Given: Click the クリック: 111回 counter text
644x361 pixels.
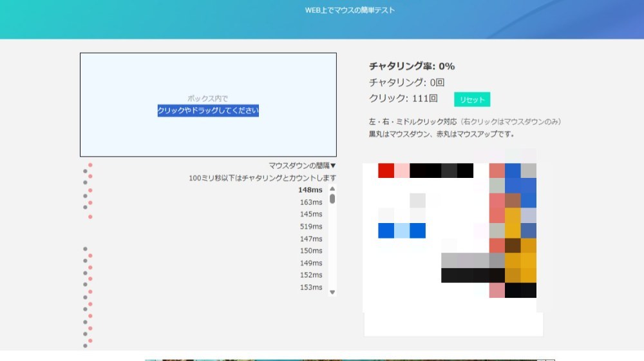Looking at the screenshot, I should (403, 98).
